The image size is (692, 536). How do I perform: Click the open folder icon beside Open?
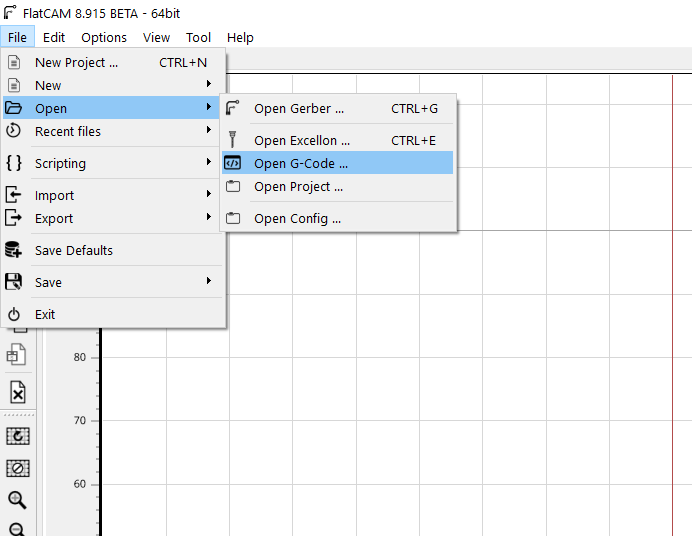pyautogui.click(x=14, y=108)
